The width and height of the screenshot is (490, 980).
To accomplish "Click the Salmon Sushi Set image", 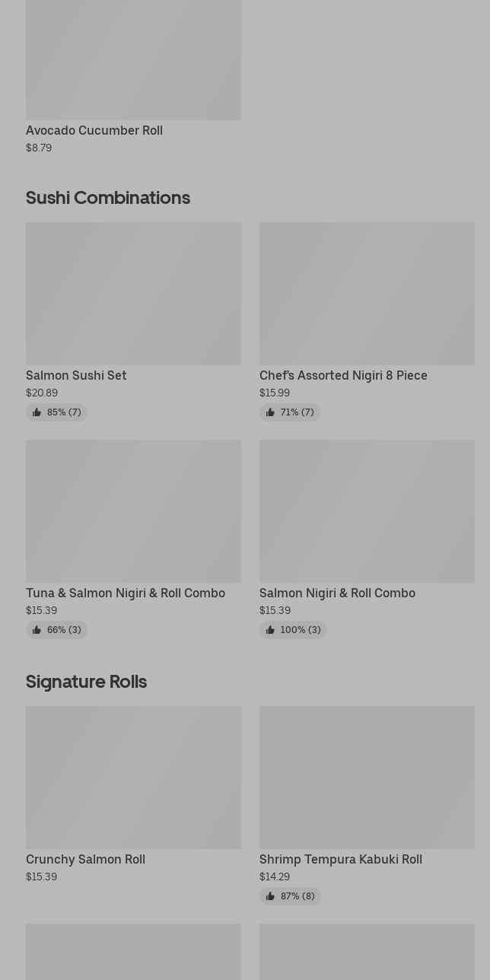I will pyautogui.click(x=133, y=294).
